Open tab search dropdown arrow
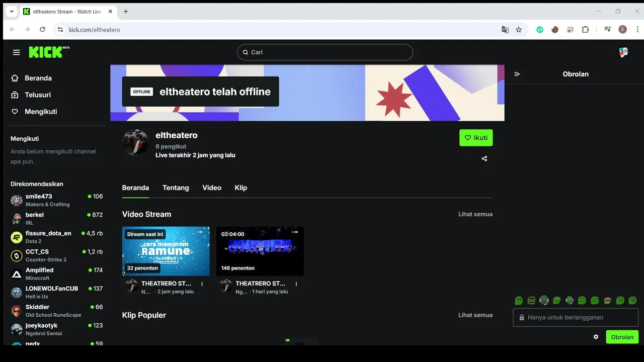 click(12, 12)
